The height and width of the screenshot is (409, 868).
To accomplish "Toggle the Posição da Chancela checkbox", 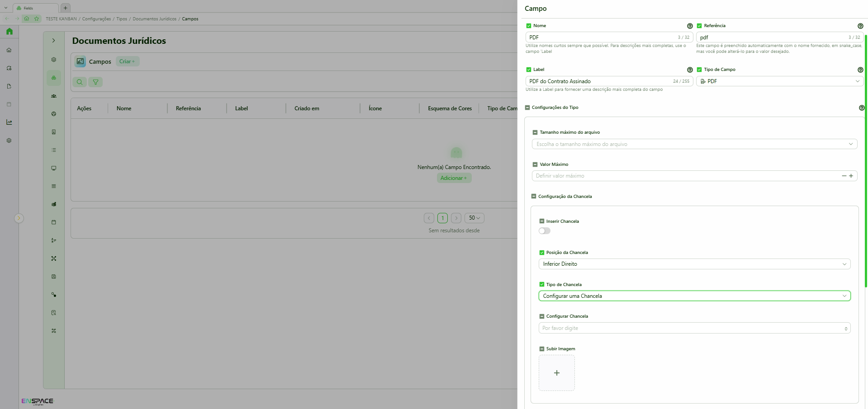I will click(x=542, y=253).
